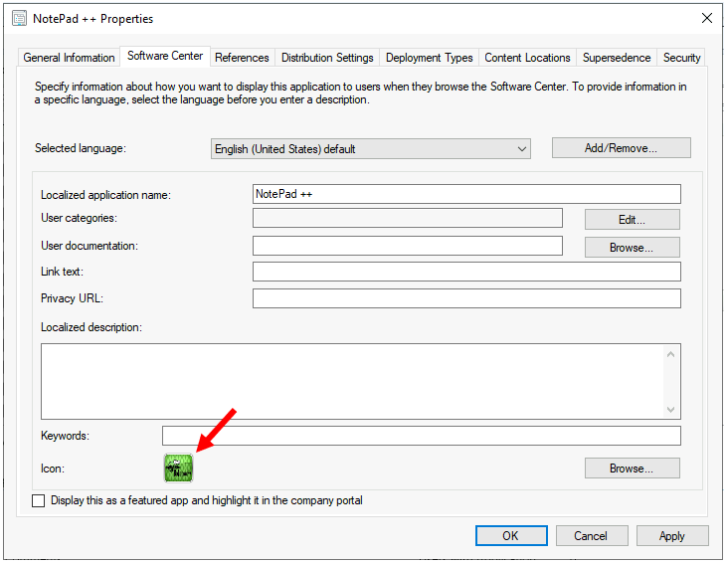Click Edit for User categories

click(x=632, y=220)
